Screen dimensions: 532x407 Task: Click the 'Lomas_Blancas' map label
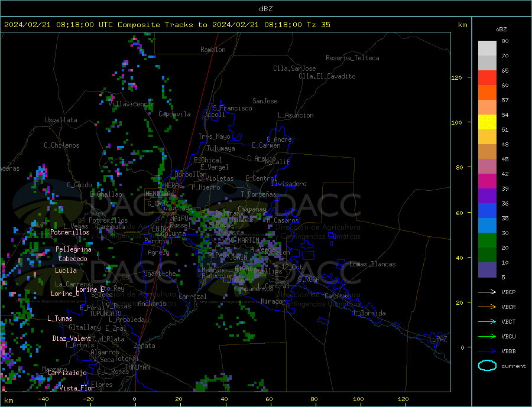point(372,264)
